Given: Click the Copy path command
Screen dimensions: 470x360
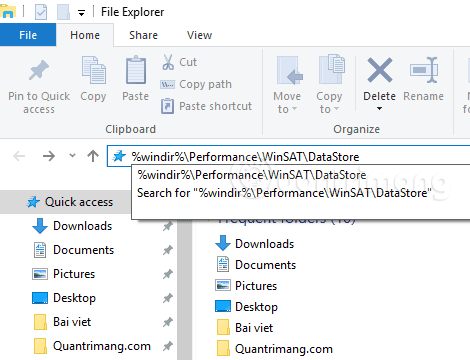Looking at the screenshot, I should [x=196, y=84].
